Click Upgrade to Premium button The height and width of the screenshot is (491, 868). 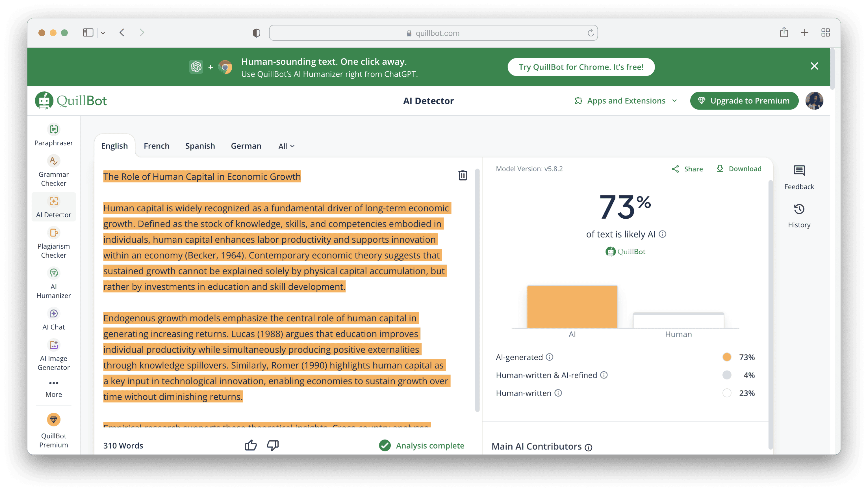point(744,101)
